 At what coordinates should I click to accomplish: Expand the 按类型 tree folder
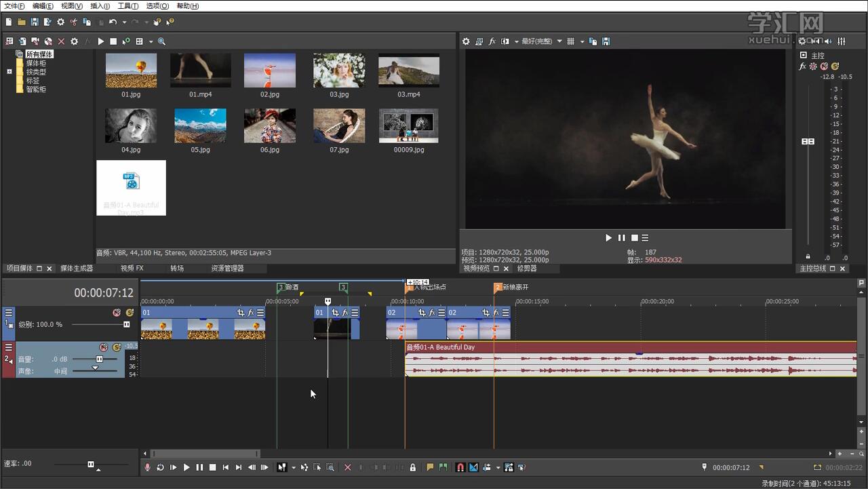point(9,71)
